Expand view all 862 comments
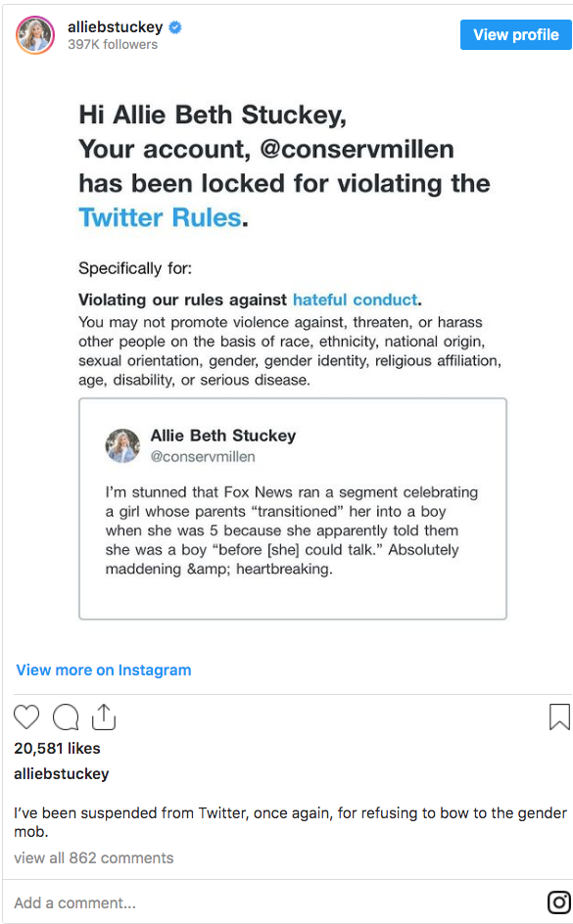The height and width of the screenshot is (924, 573). (x=94, y=858)
